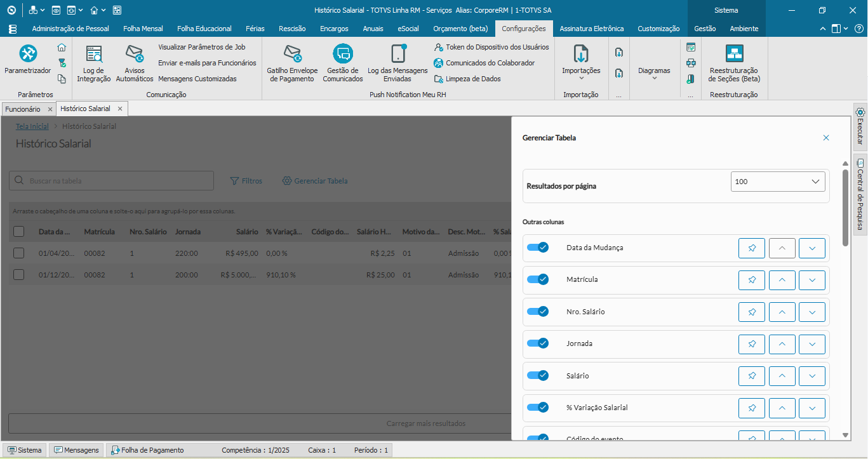Check the select-all checkbox in table header
The image size is (868, 459).
19,232
